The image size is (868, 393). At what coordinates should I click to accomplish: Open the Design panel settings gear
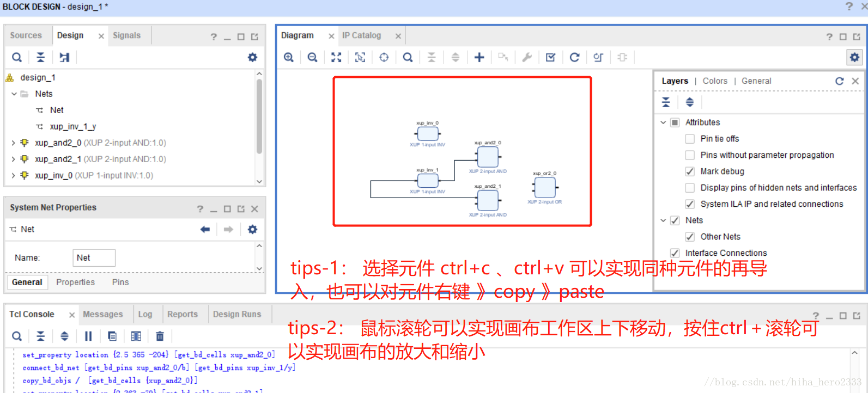[252, 57]
